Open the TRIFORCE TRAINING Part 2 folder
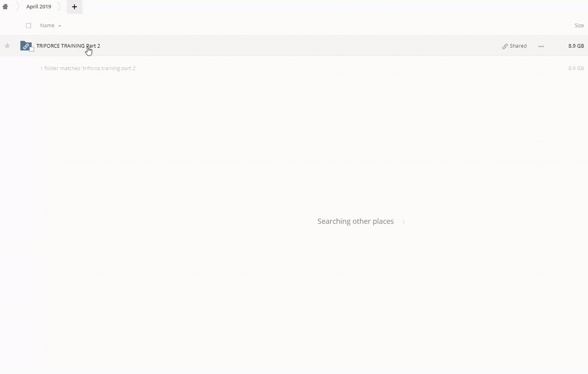588x374 pixels. [68, 46]
